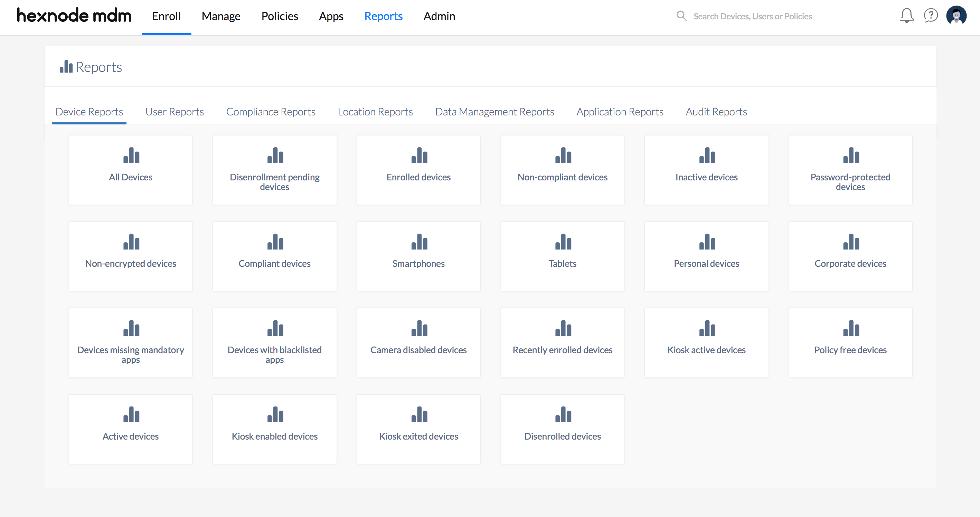The height and width of the screenshot is (517, 980).
Task: Click the Policy free devices chart icon
Action: (851, 328)
